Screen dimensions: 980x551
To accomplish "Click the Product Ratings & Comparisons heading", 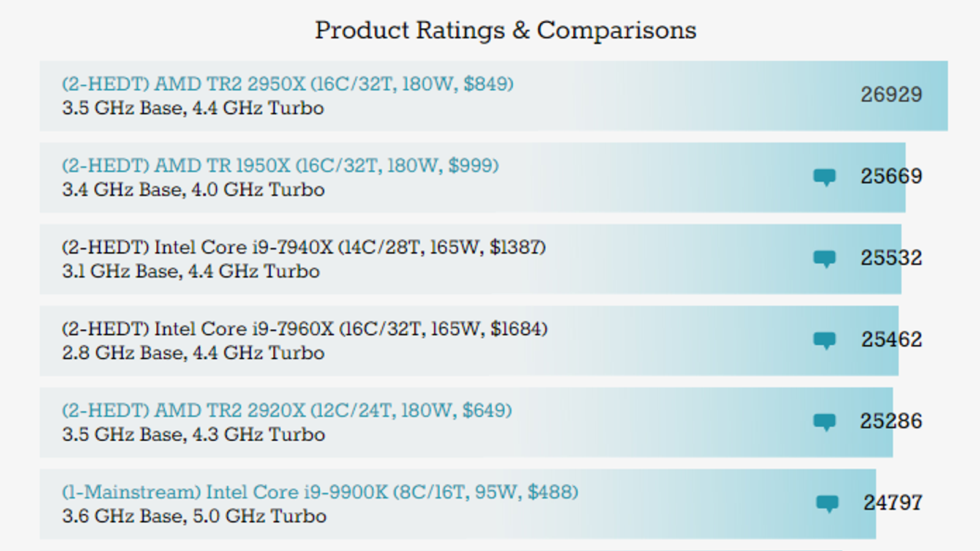I will 505,30.
